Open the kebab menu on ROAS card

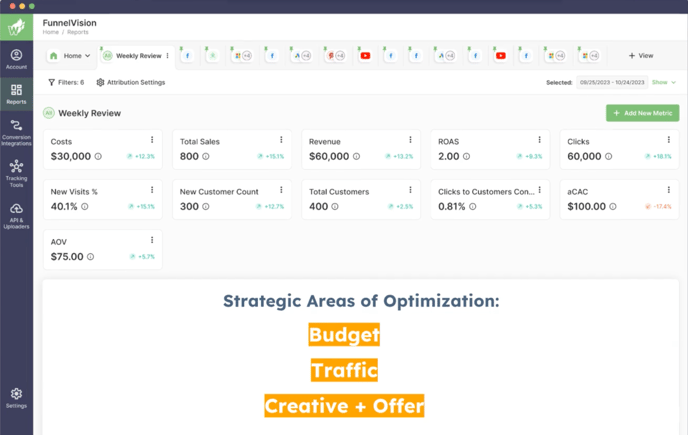tap(540, 140)
